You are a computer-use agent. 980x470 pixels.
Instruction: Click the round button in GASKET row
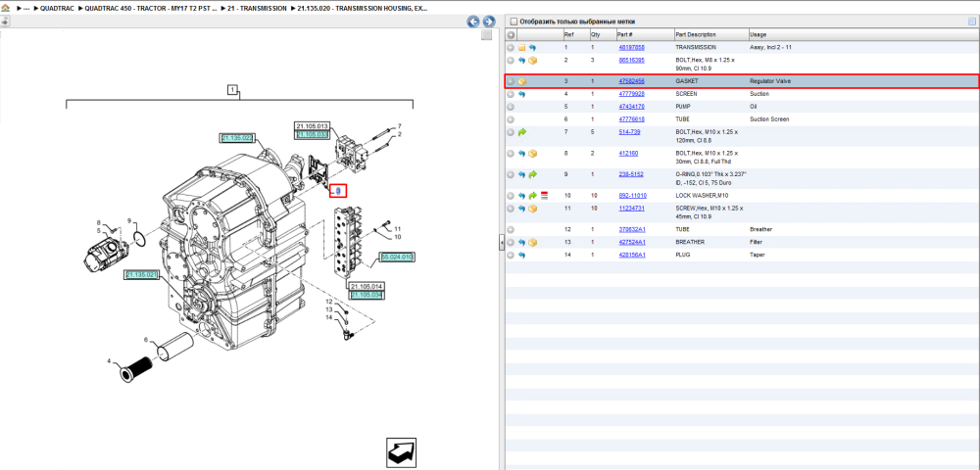pyautogui.click(x=511, y=81)
